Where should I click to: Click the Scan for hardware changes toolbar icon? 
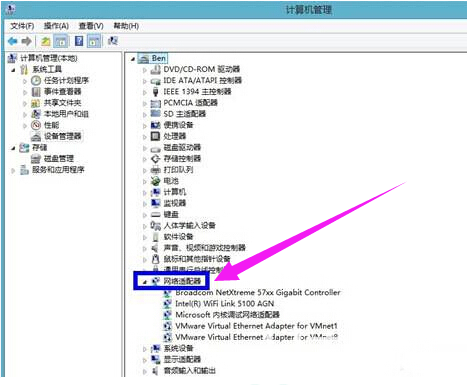click(113, 41)
